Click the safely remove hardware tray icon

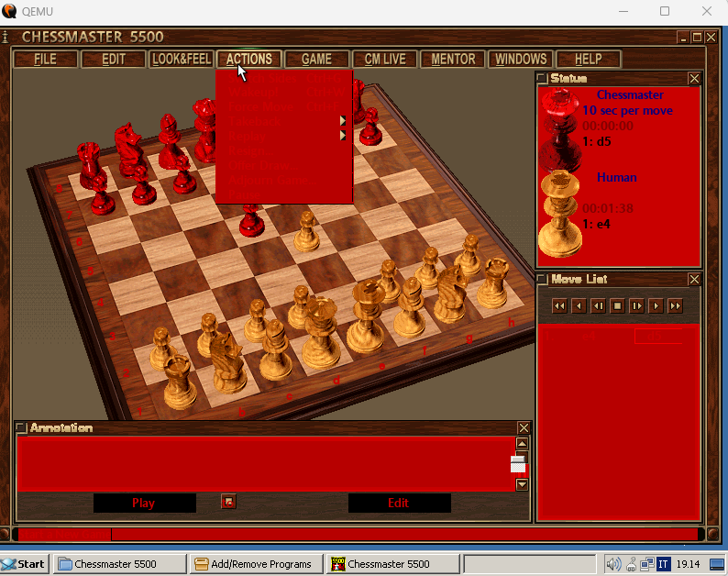coord(631,564)
